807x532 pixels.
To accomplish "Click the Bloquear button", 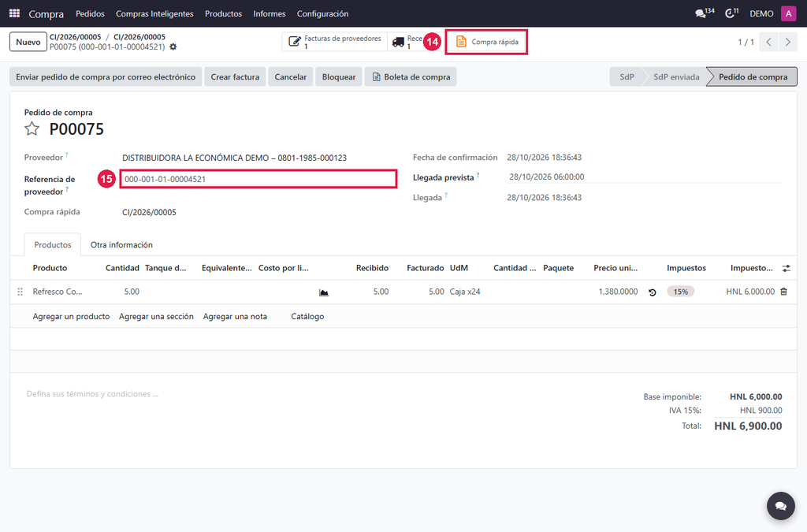I will (339, 77).
